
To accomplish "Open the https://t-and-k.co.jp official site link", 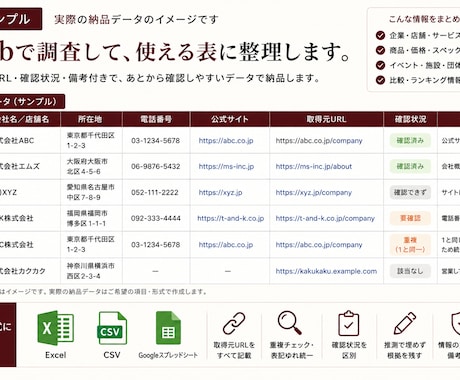I will point(231,218).
